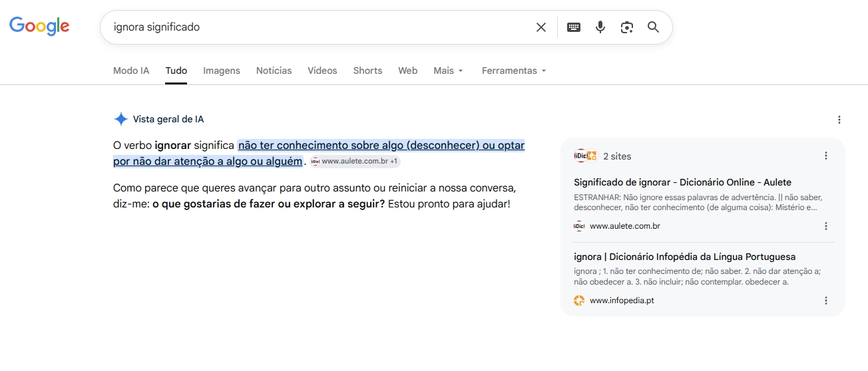The width and height of the screenshot is (868, 371).
Task: Click the Google logo
Action: (x=39, y=26)
